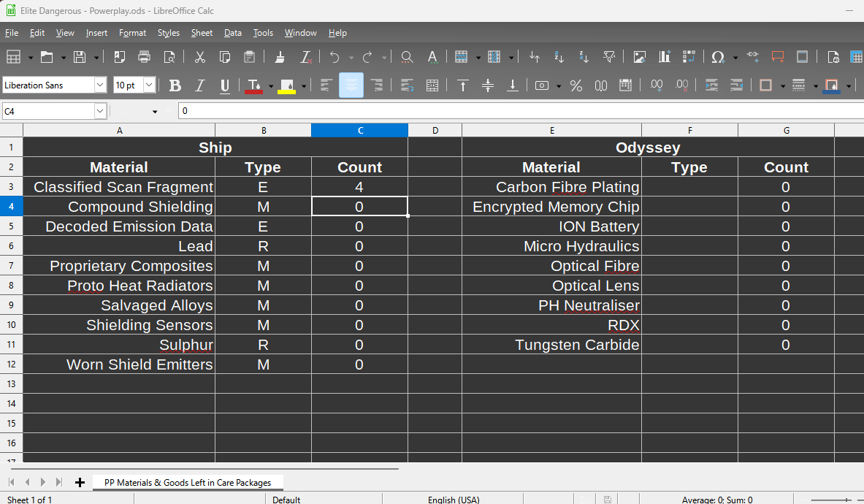
Task: Toggle Wrap Text for the cell
Action: tap(408, 85)
